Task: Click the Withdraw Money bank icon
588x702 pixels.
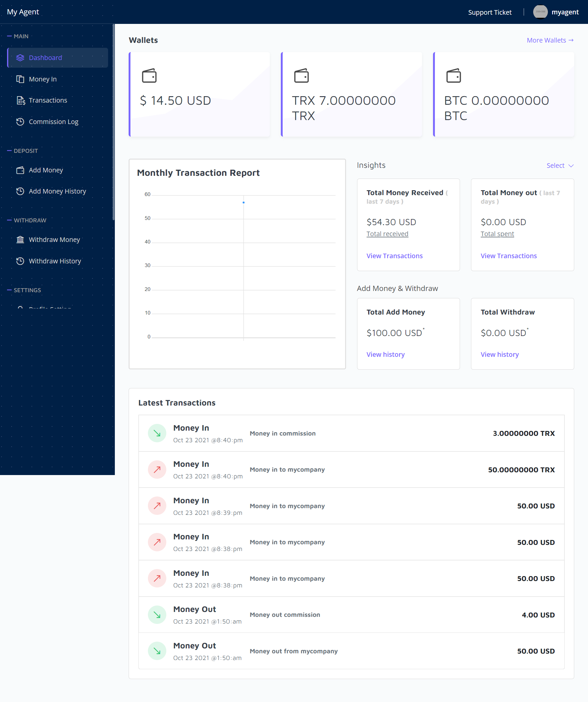Action: click(20, 240)
